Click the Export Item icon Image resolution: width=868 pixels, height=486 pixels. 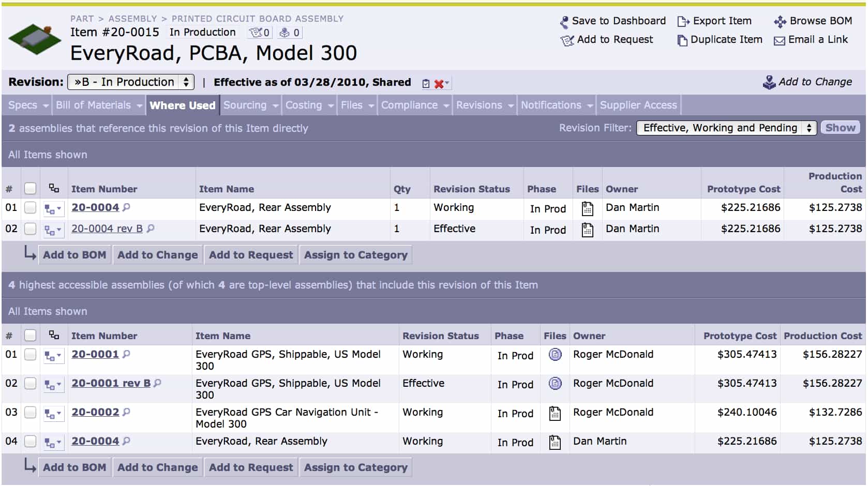[683, 22]
